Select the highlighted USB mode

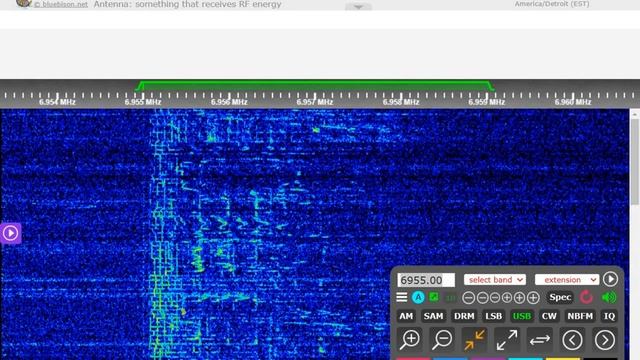pyautogui.click(x=522, y=316)
